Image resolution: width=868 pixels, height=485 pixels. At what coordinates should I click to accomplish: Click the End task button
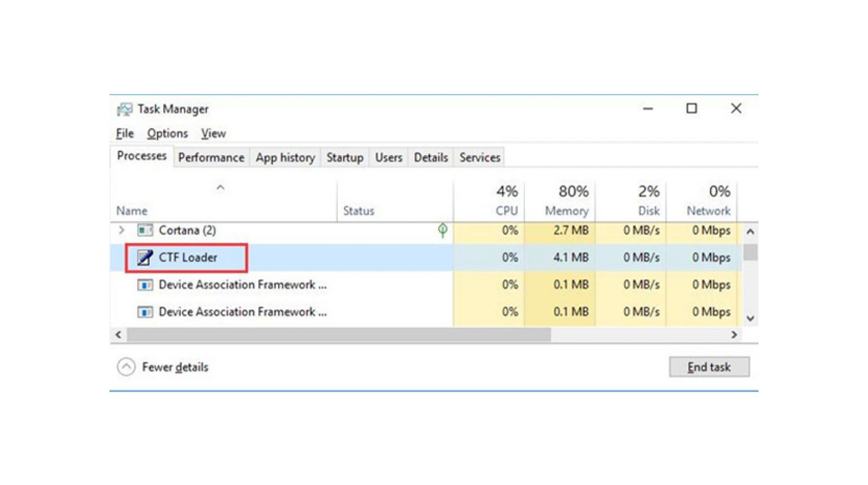709,366
